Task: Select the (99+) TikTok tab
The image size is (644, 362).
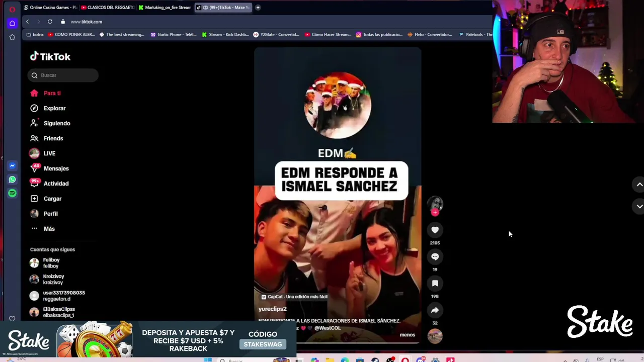Action: (x=222, y=8)
